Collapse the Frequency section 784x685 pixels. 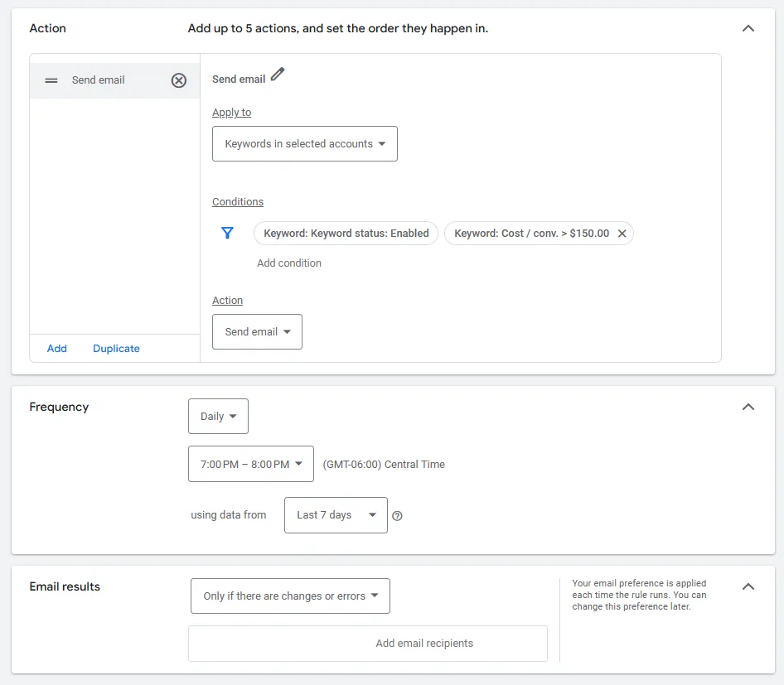coord(748,407)
